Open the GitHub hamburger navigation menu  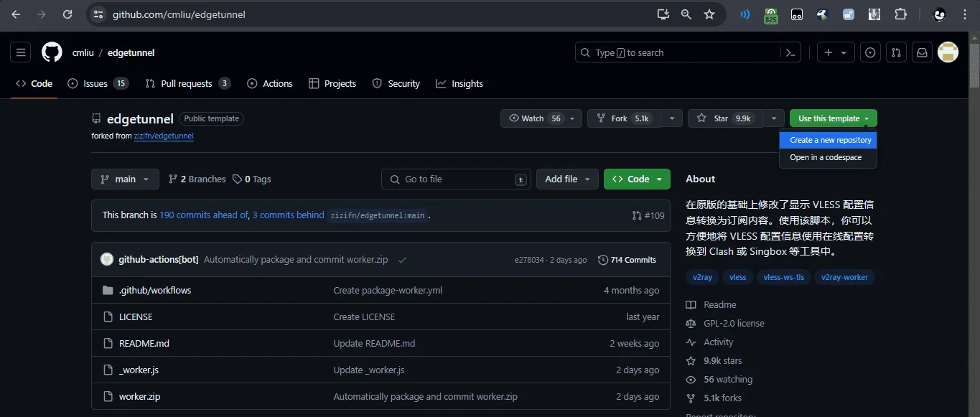point(21,52)
